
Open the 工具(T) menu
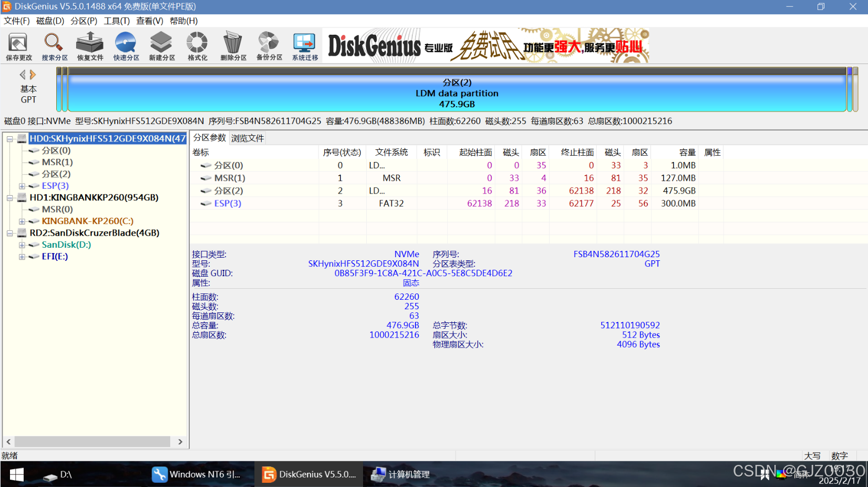click(x=117, y=21)
